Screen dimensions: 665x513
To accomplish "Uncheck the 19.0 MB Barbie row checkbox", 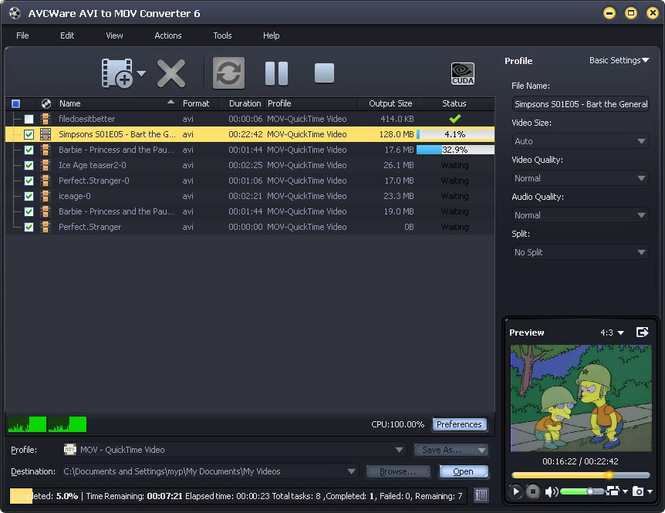I will (28, 212).
